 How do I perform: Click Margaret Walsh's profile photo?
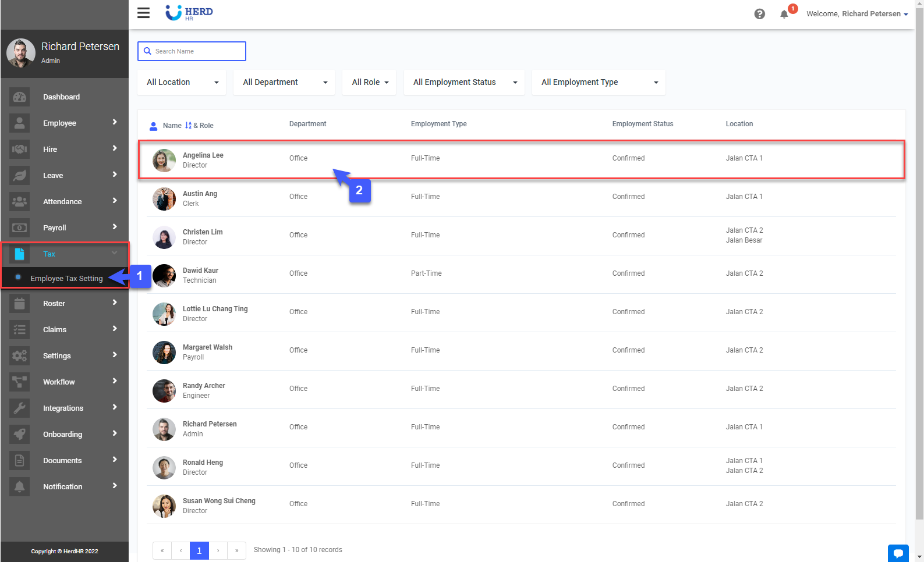pos(164,353)
